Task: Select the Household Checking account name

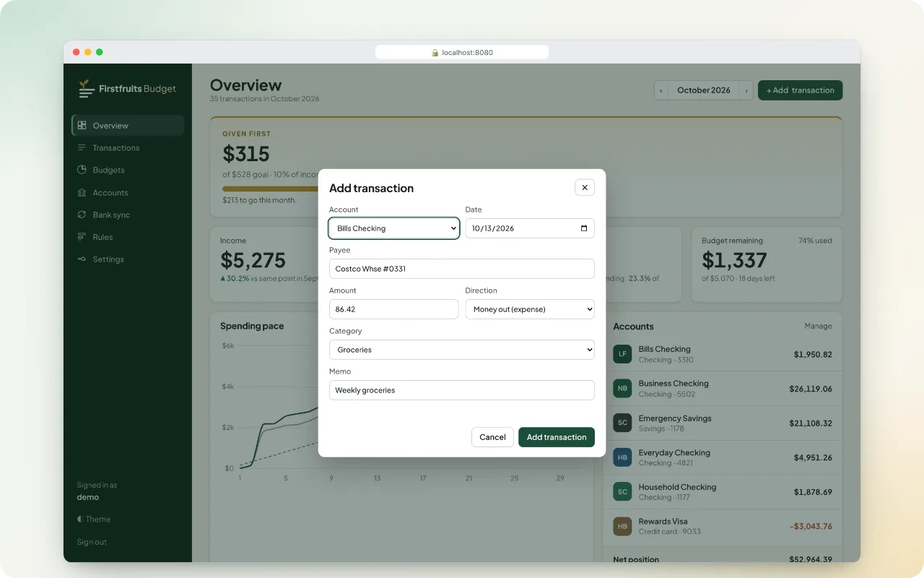Action: tap(677, 487)
